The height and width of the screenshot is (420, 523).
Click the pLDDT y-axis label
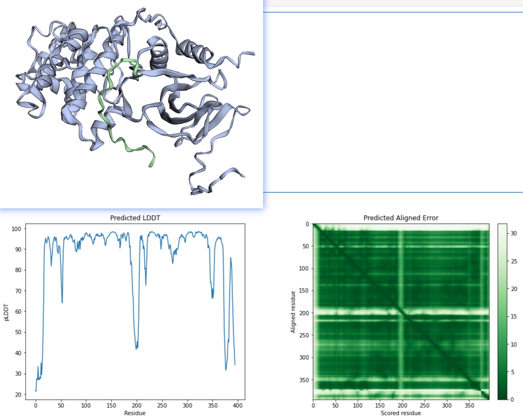6,312
